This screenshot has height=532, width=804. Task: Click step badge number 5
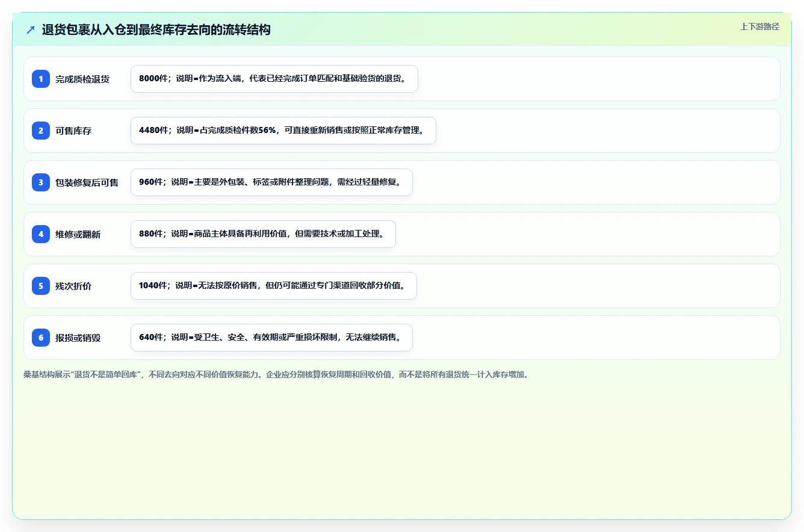tap(41, 286)
